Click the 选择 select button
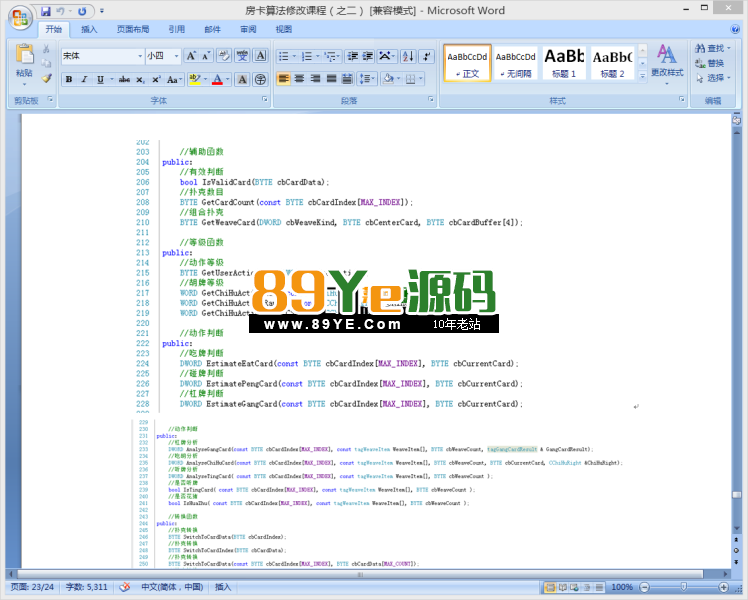The width and height of the screenshot is (748, 600). [x=713, y=78]
